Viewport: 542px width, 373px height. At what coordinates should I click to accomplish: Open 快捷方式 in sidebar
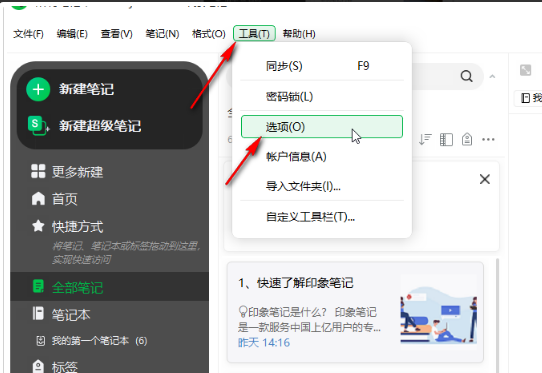point(77,227)
